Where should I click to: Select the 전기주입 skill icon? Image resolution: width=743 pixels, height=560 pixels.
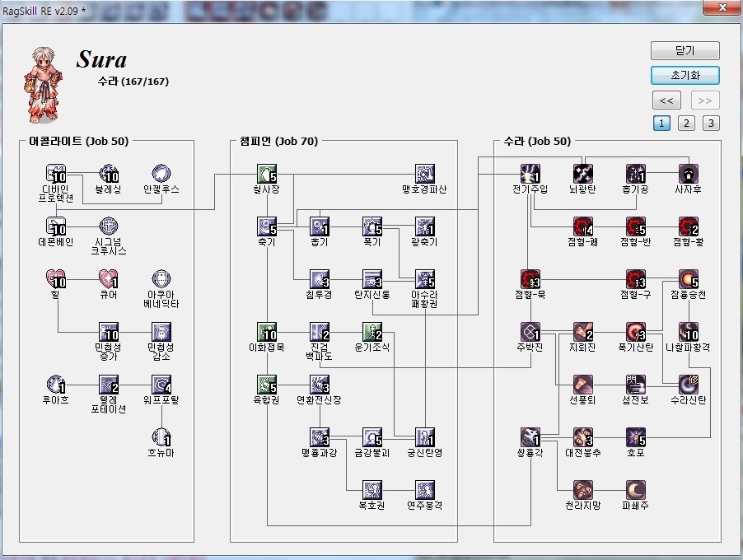[x=530, y=174]
